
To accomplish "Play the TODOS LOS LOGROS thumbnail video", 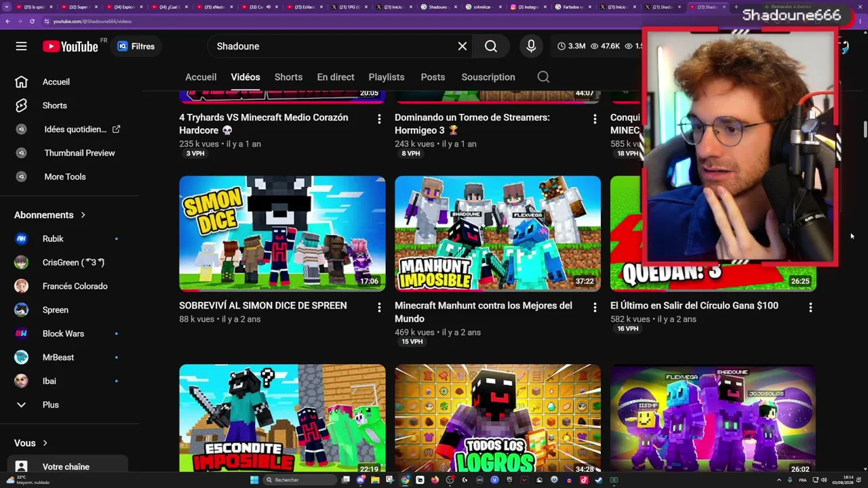I will 498,418.
